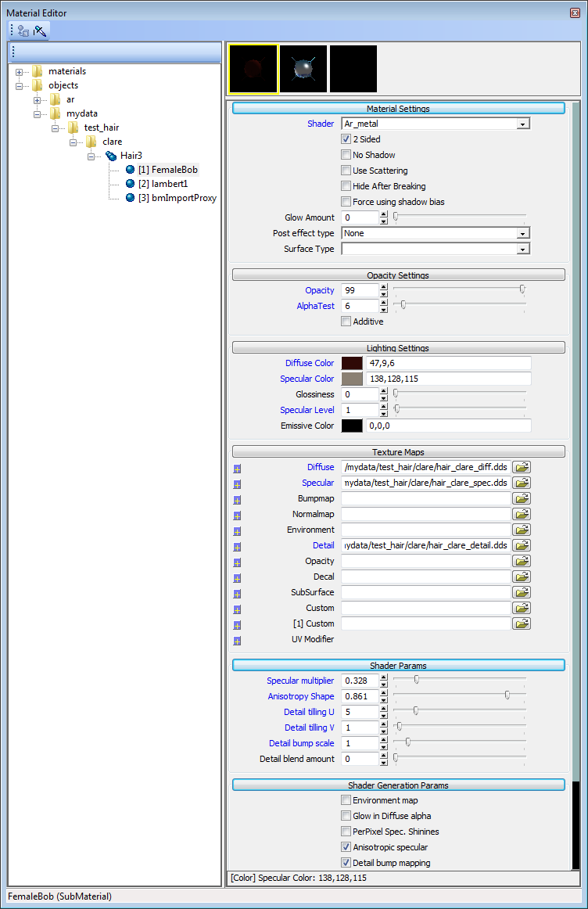Browse for the Opacity texture file

tap(522, 561)
